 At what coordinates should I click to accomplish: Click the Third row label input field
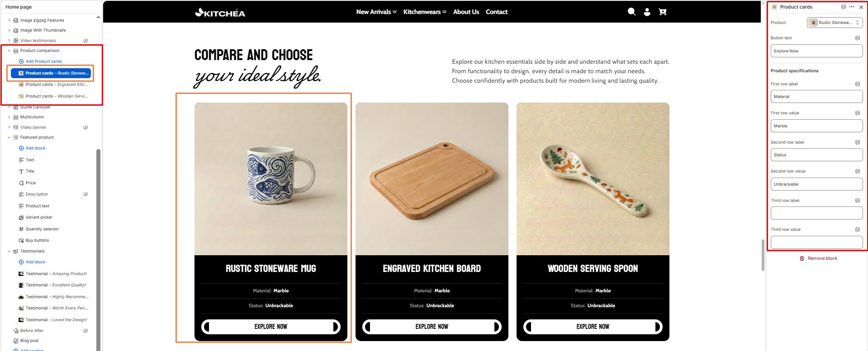[816, 213]
